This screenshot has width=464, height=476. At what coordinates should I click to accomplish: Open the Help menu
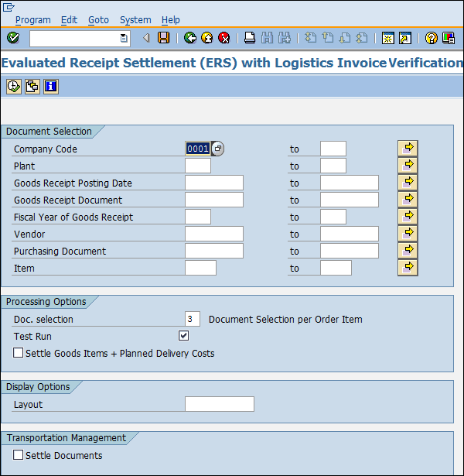tap(170, 20)
